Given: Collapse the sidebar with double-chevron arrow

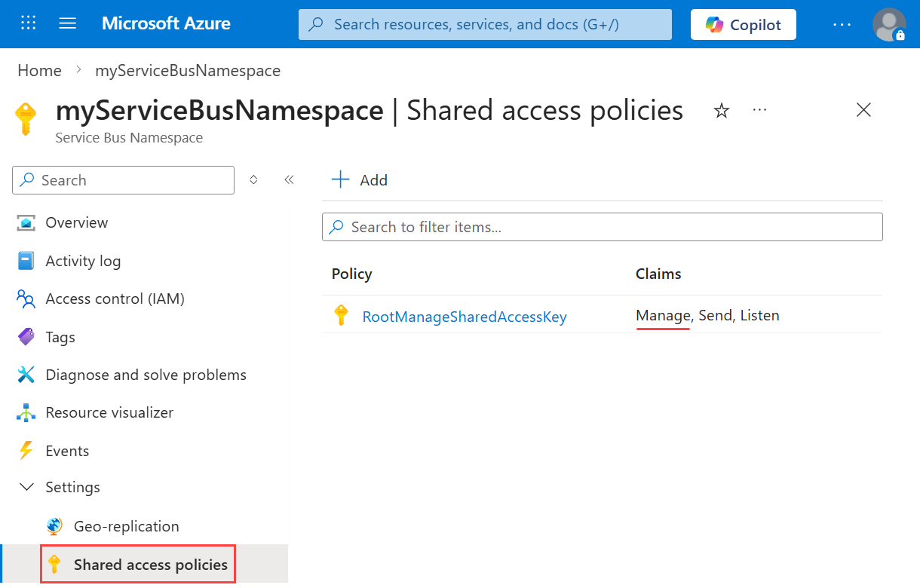Looking at the screenshot, I should pos(289,180).
